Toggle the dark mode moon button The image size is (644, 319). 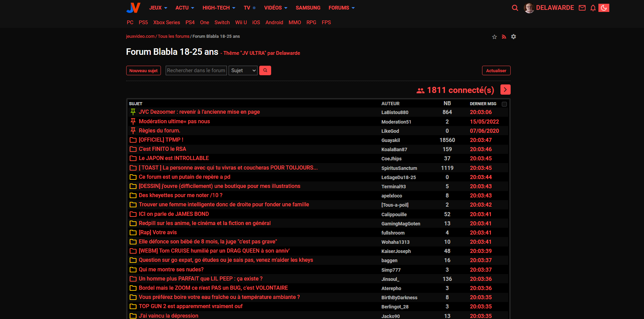pos(604,8)
